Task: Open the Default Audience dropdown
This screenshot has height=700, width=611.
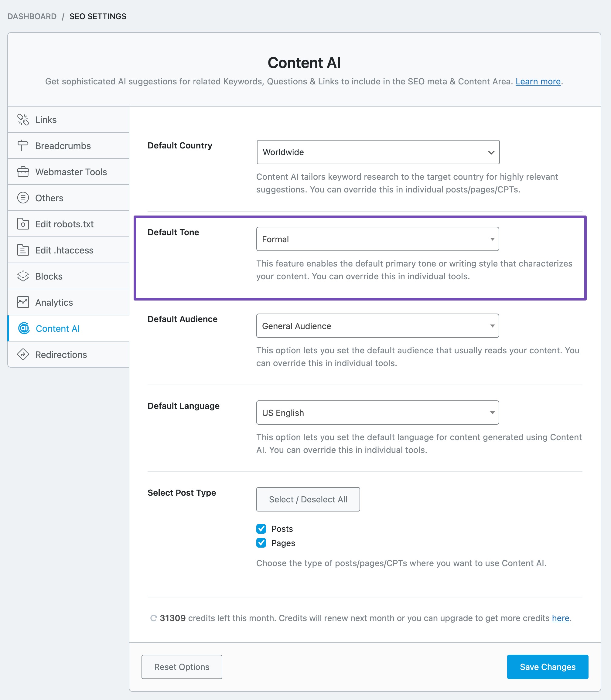Action: click(377, 326)
